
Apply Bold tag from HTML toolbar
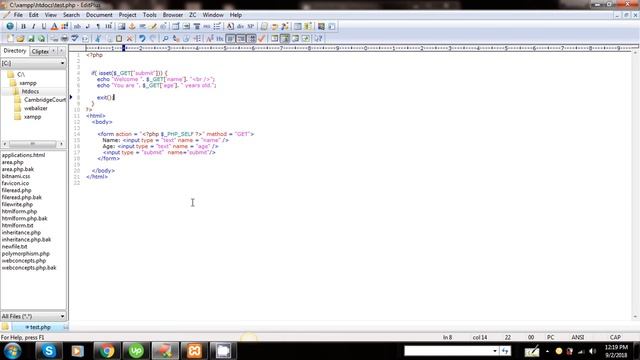coord(23,27)
